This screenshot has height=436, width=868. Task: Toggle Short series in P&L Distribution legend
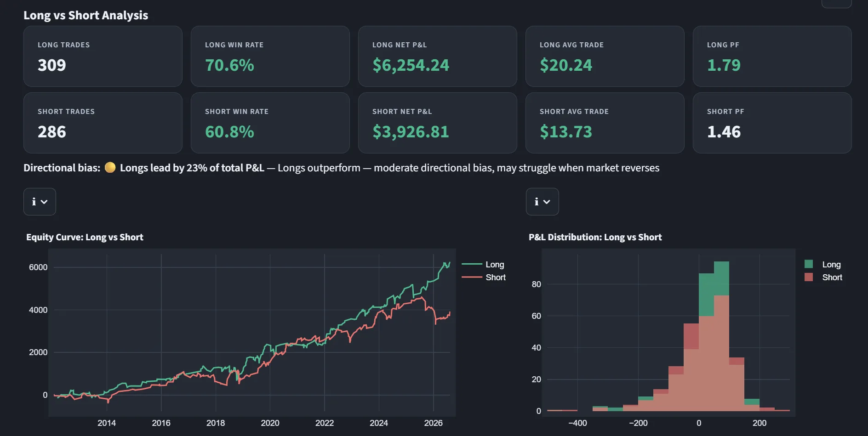click(823, 277)
